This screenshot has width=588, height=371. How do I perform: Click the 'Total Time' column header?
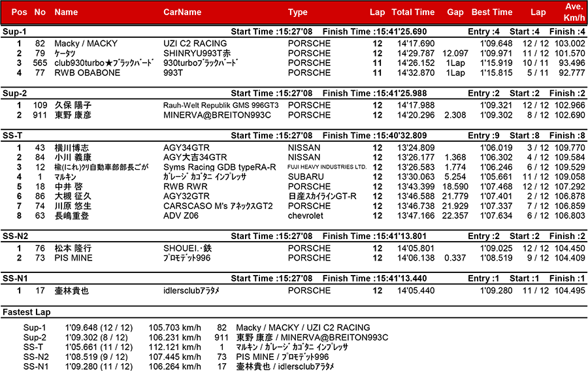coord(413,12)
